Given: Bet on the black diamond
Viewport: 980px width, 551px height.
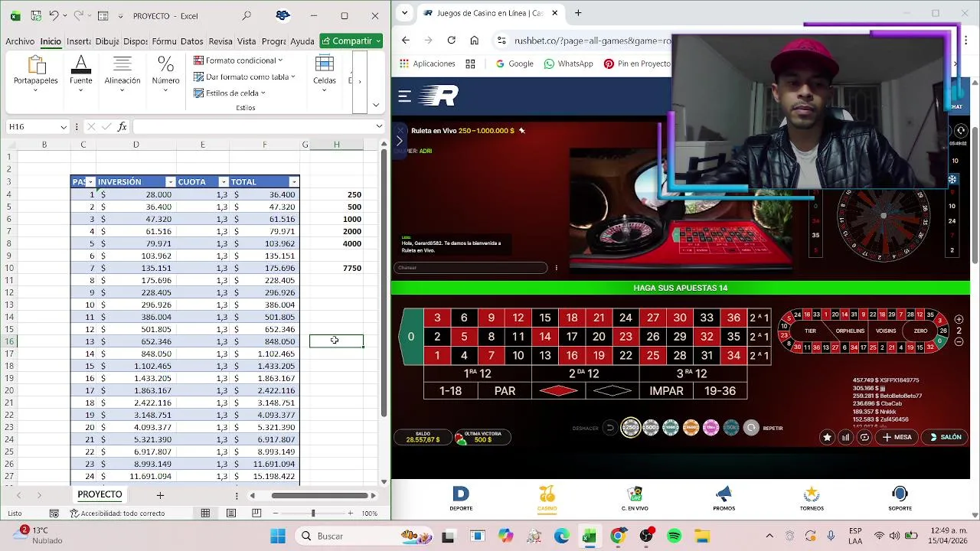Looking at the screenshot, I should 612,391.
